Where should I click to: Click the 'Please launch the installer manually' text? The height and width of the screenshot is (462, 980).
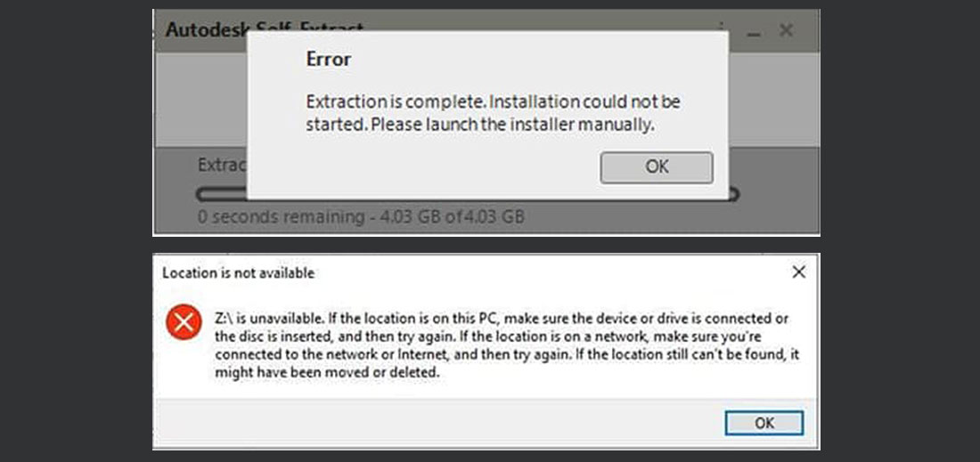512,125
